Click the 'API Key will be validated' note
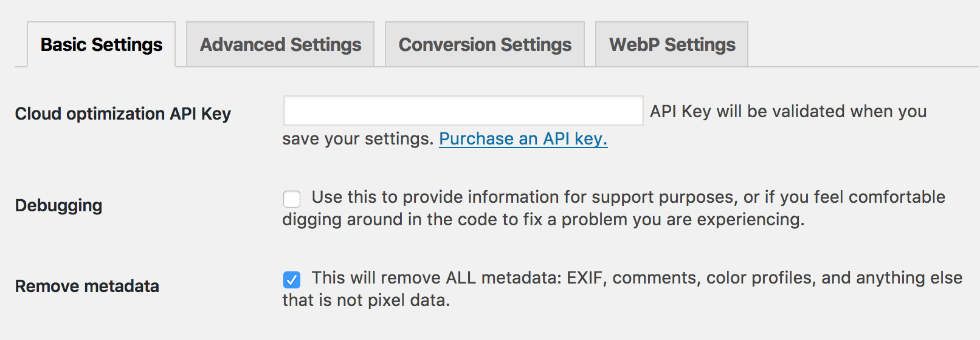 tap(788, 112)
